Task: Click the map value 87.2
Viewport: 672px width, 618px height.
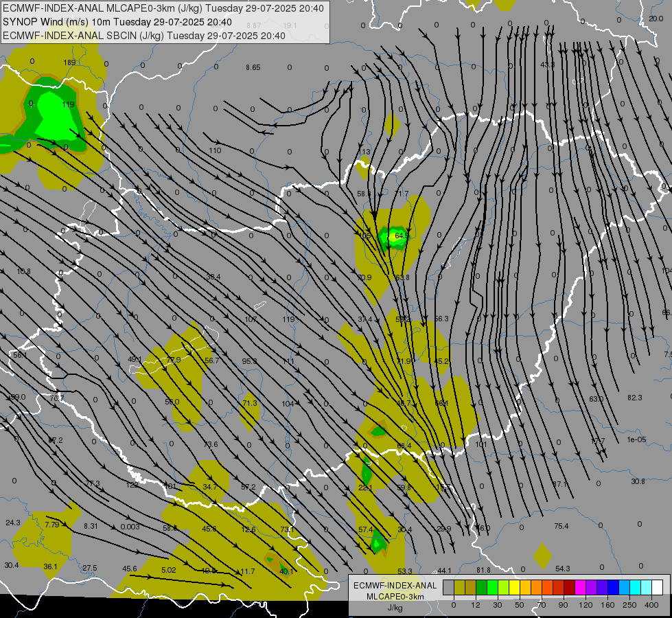Action: click(x=56, y=440)
